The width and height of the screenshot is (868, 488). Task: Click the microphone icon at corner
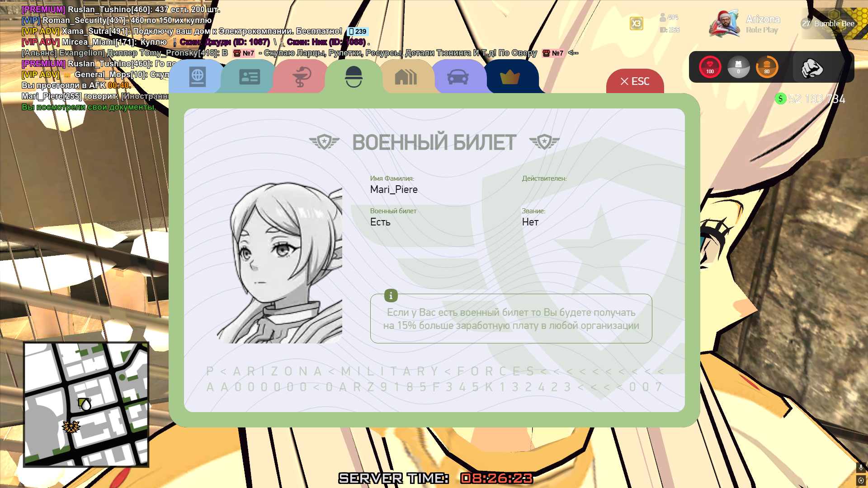[861, 467]
